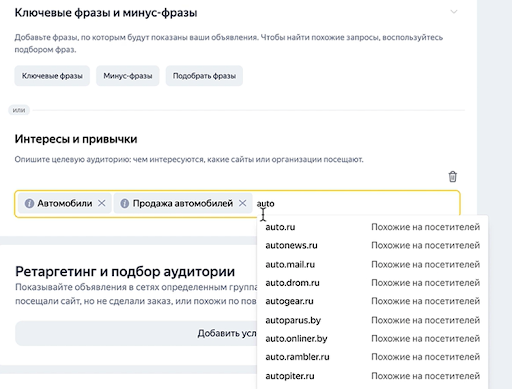Choose auto.mail.ru in the dropdown list
Image resolution: width=512 pixels, height=389 pixels.
coord(372,264)
